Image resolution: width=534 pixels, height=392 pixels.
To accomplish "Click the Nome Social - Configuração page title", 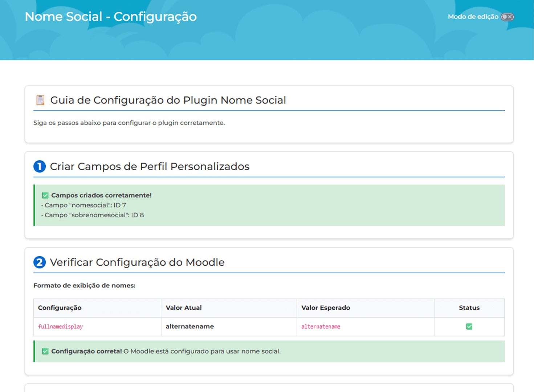I will 111,17.
